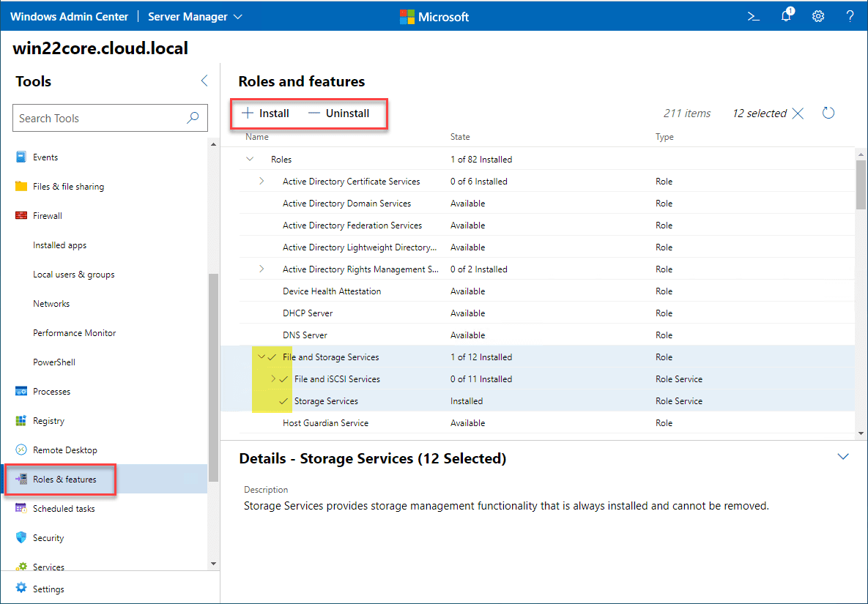Refresh the roles and features list
Screen dimensions: 868x604
coord(828,113)
